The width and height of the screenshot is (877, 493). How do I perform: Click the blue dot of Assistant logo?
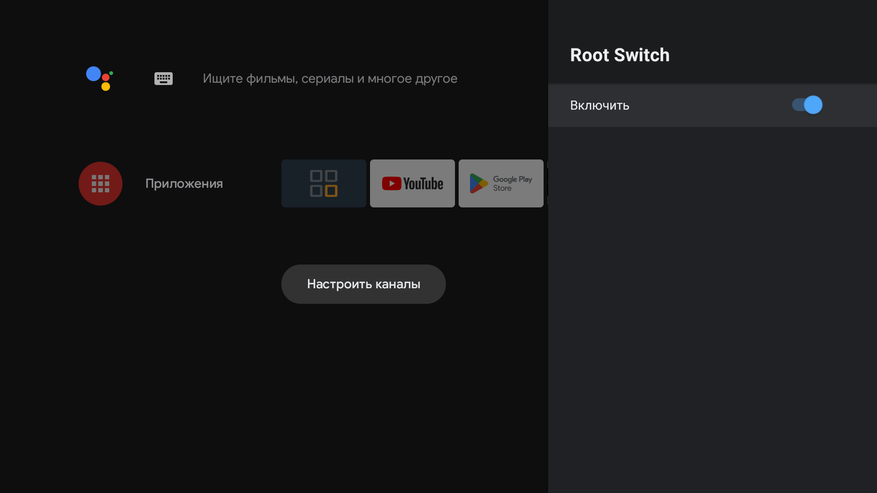click(93, 73)
